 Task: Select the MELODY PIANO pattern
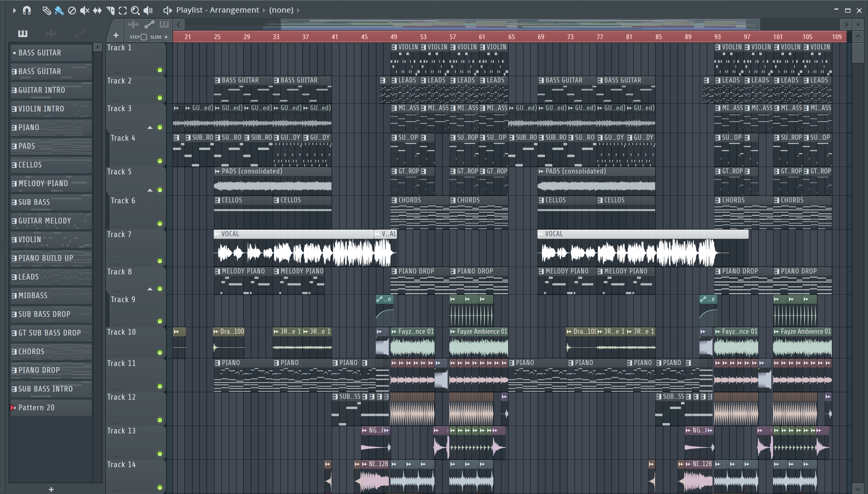coord(51,183)
